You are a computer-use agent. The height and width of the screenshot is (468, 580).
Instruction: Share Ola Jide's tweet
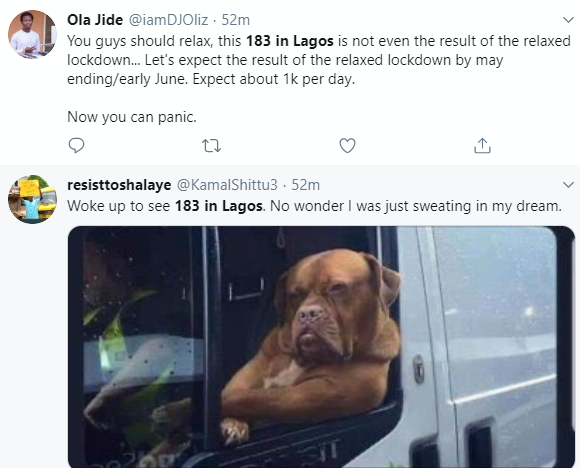click(482, 145)
